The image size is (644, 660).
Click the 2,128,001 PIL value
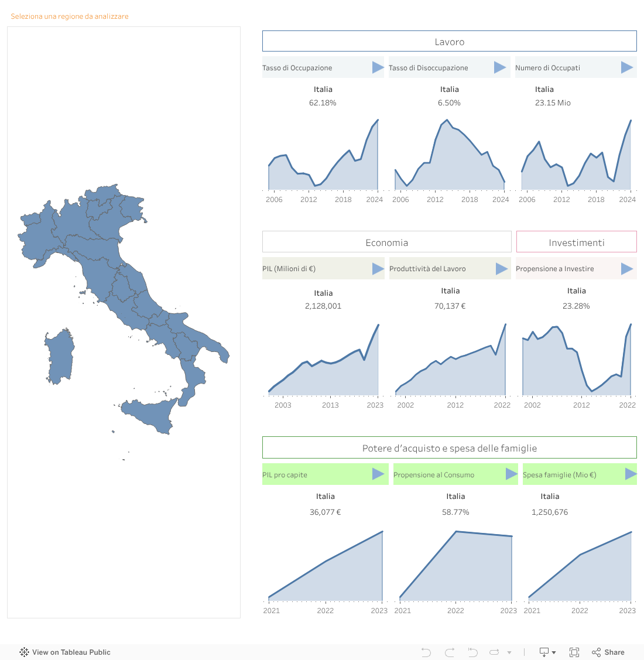pos(323,306)
